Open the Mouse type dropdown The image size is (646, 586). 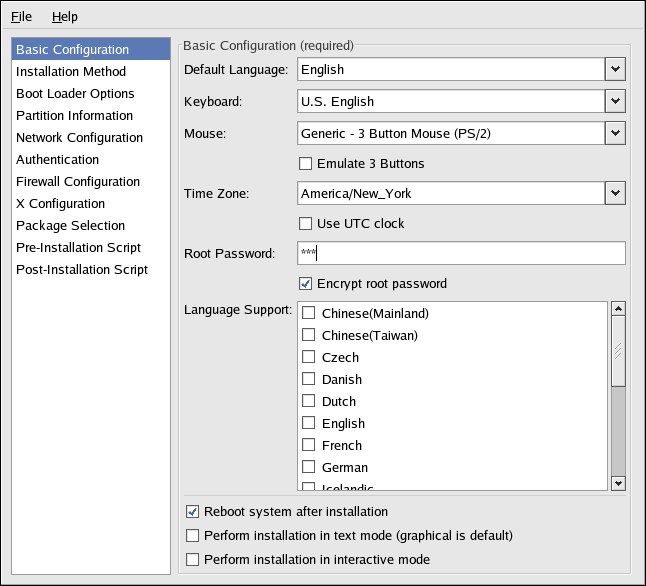click(615, 134)
